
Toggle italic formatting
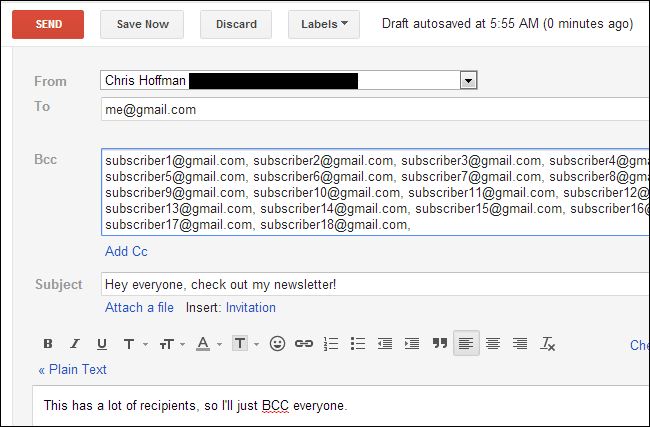coord(74,344)
